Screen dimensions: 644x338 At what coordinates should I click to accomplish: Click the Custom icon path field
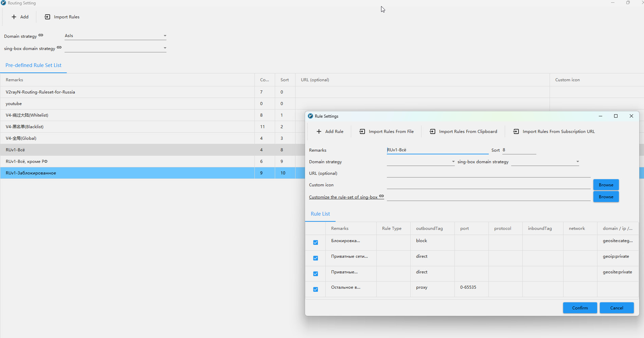[x=488, y=185]
